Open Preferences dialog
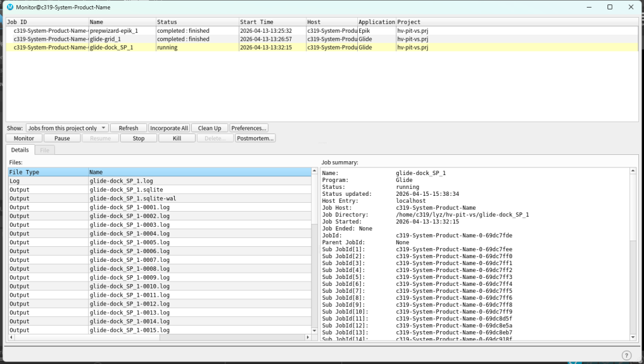The image size is (644, 364). click(x=249, y=128)
